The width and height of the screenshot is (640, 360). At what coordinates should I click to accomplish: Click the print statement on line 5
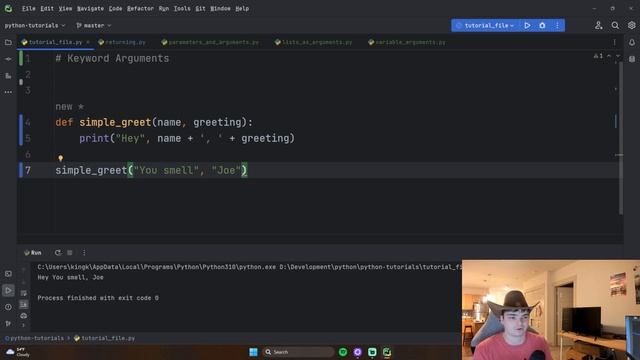click(x=187, y=138)
